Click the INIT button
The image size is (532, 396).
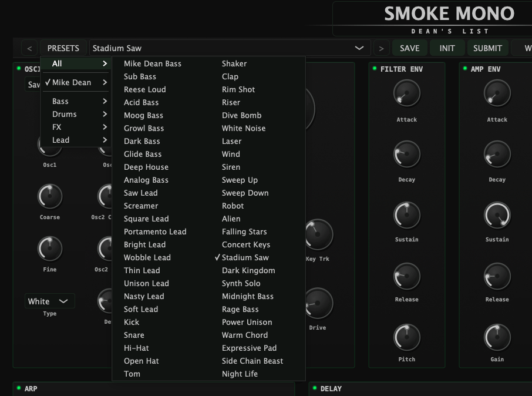[447, 48]
